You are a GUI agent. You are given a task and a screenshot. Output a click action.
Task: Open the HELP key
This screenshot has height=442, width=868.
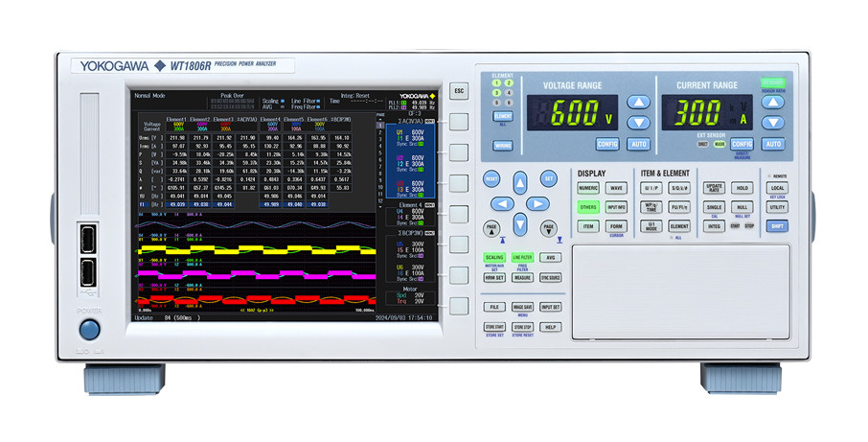pos(550,327)
